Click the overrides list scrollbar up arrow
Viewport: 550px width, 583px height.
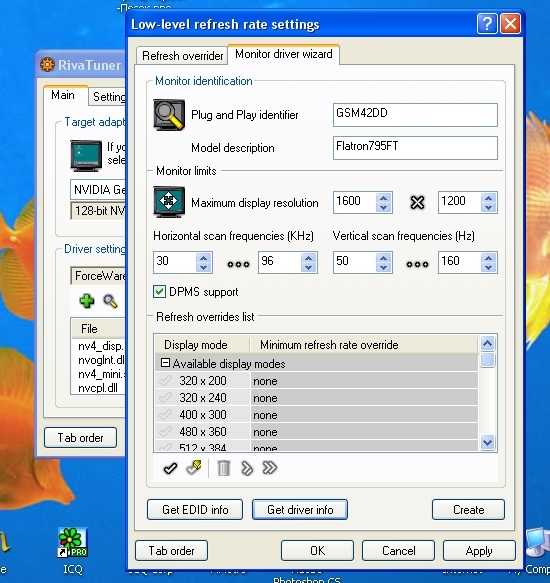pyautogui.click(x=488, y=343)
